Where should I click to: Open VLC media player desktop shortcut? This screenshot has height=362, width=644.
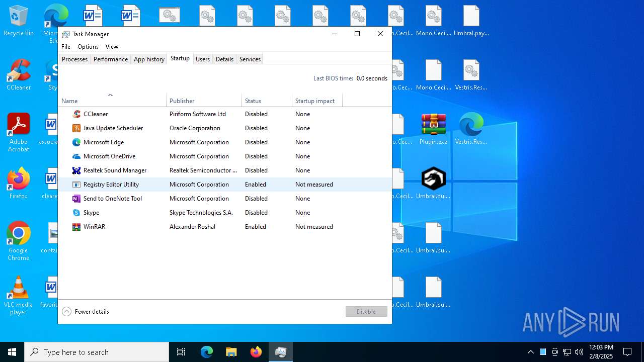tap(19, 296)
